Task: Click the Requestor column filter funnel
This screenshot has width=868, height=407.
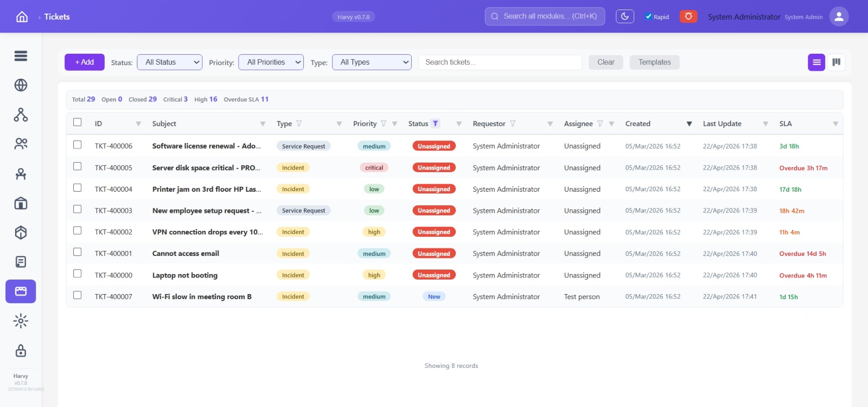Action: coord(512,123)
